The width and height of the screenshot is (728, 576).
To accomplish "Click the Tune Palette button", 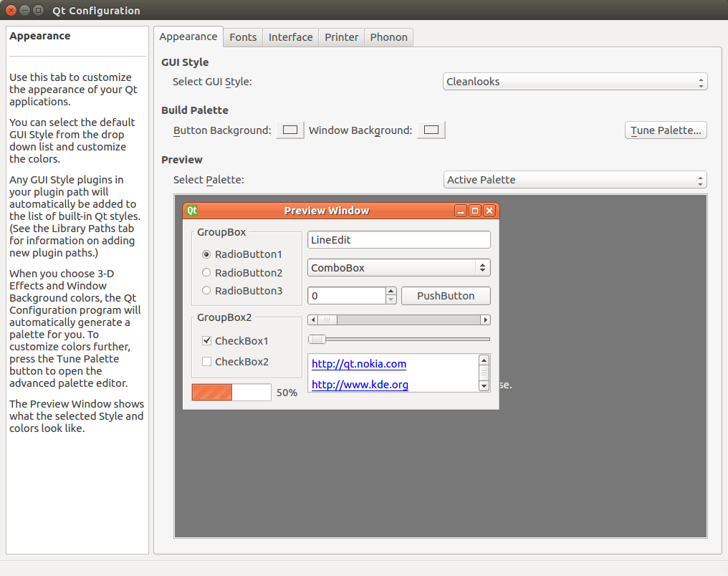I will (665, 130).
